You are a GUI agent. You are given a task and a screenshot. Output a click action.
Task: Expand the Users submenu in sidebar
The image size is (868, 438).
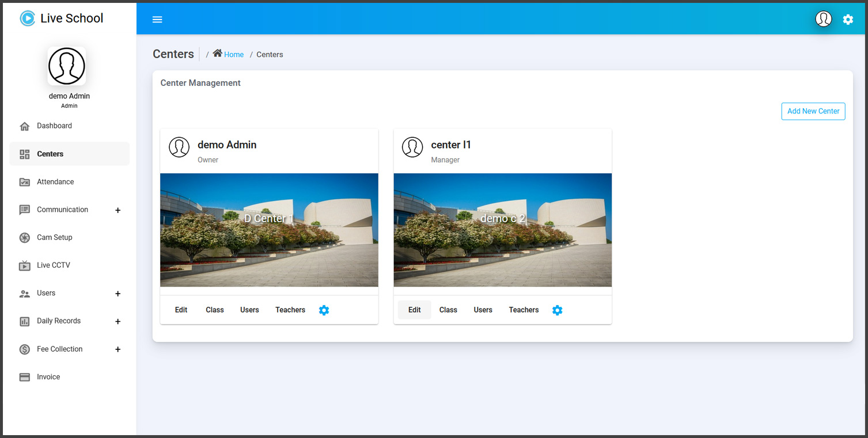click(x=117, y=294)
